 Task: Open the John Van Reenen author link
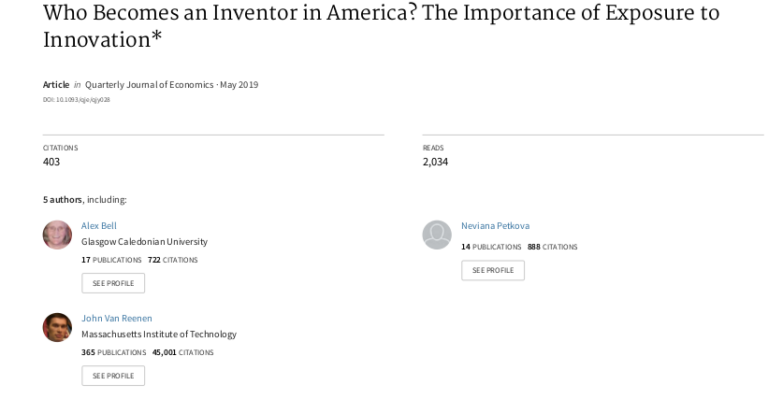(117, 318)
